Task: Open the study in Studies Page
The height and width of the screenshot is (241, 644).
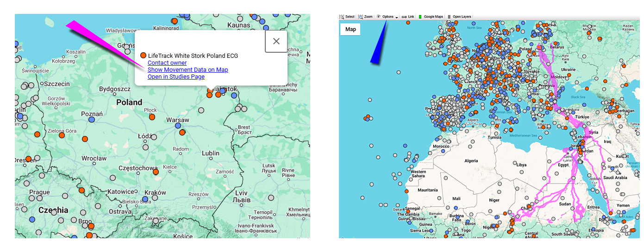Action: 176,77
